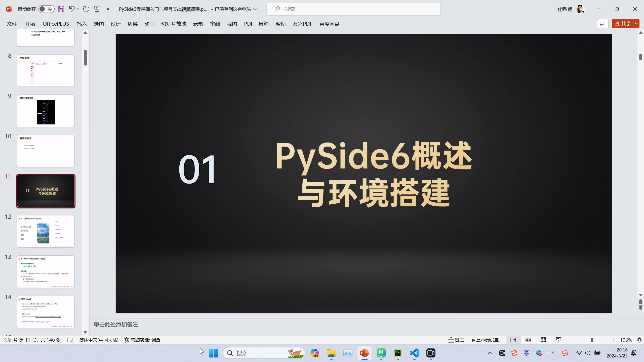Viewport: 644px width, 362px height.
Task: Open the OfficePLUS tab
Action: (x=56, y=24)
